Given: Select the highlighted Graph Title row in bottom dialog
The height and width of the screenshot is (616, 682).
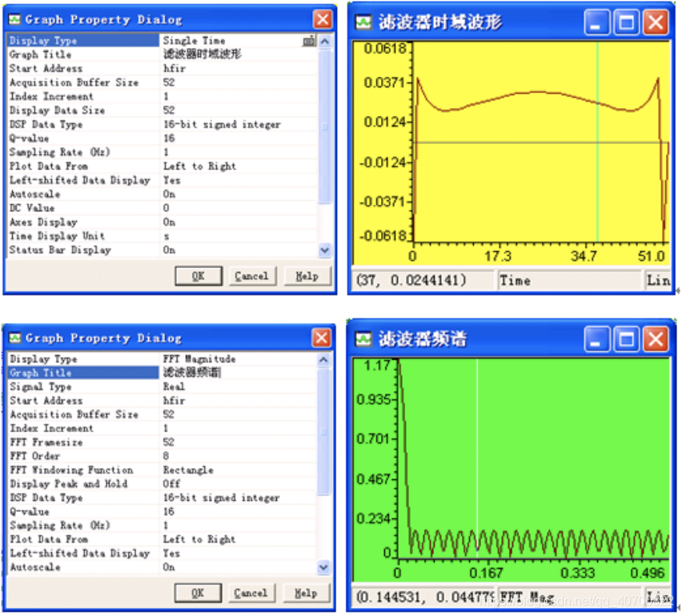Looking at the screenshot, I should point(162,373).
